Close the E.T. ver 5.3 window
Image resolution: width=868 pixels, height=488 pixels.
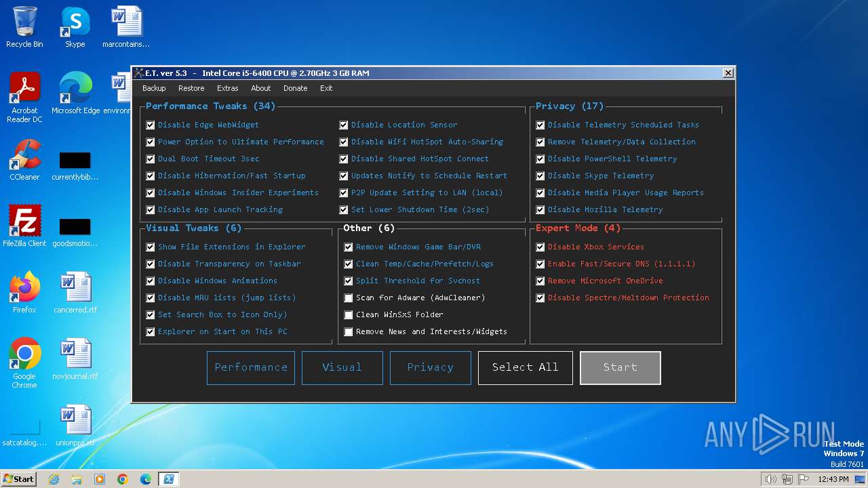pos(728,73)
